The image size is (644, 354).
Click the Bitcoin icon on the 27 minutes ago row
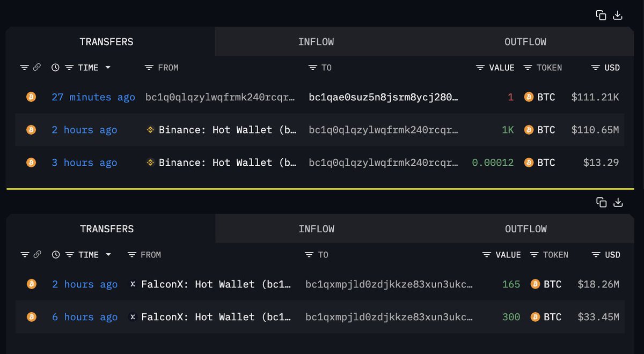coord(31,97)
